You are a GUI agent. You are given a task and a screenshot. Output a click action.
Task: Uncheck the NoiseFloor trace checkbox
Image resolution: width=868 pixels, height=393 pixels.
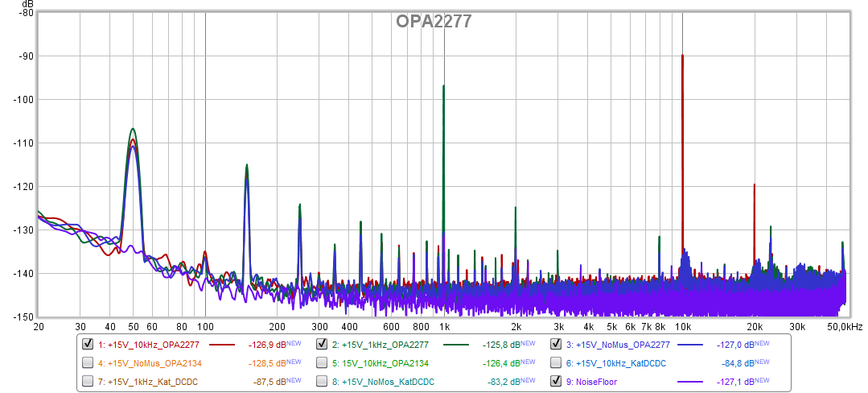point(557,382)
